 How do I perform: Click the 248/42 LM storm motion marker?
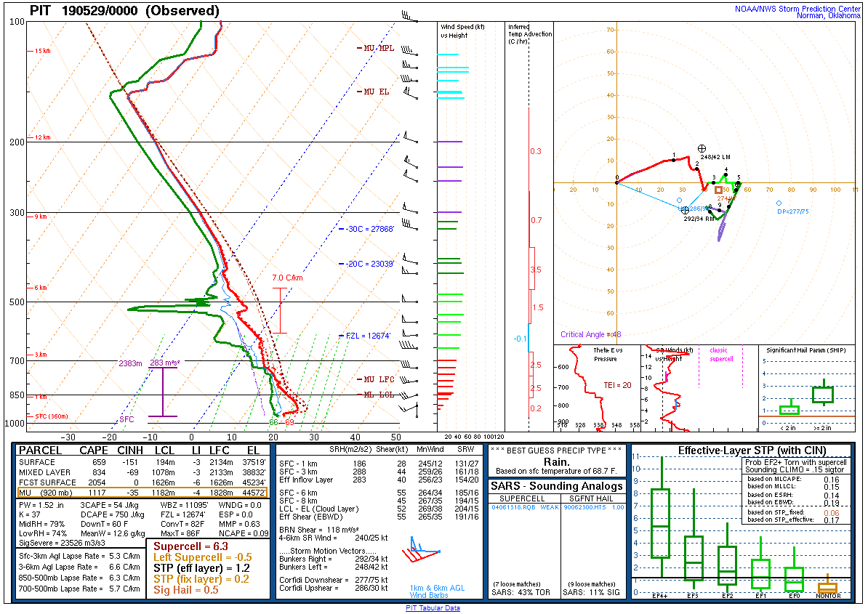[x=702, y=148]
